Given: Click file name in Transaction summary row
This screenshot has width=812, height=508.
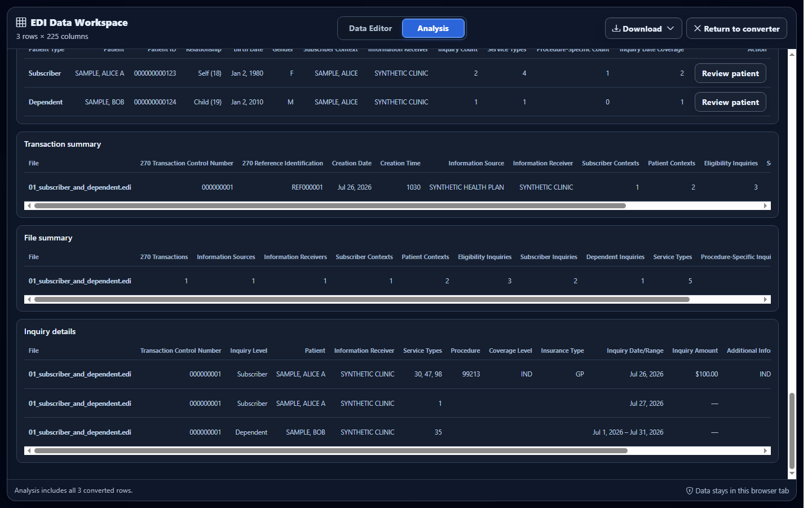Looking at the screenshot, I should coord(80,187).
